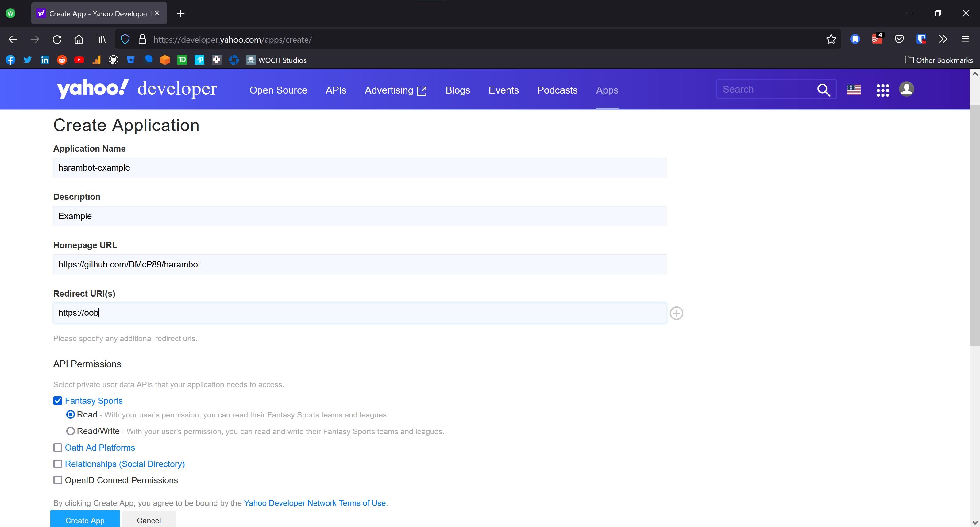Click the Create App button

pyautogui.click(x=85, y=520)
